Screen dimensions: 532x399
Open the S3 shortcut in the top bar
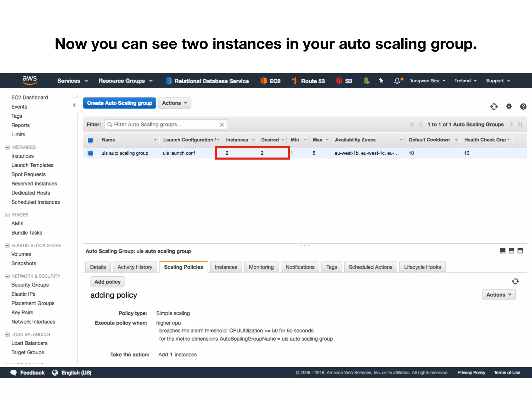(x=344, y=81)
